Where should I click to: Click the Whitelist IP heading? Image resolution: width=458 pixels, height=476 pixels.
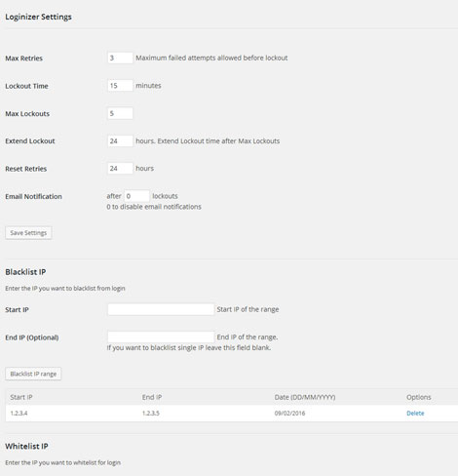pyautogui.click(x=26, y=446)
